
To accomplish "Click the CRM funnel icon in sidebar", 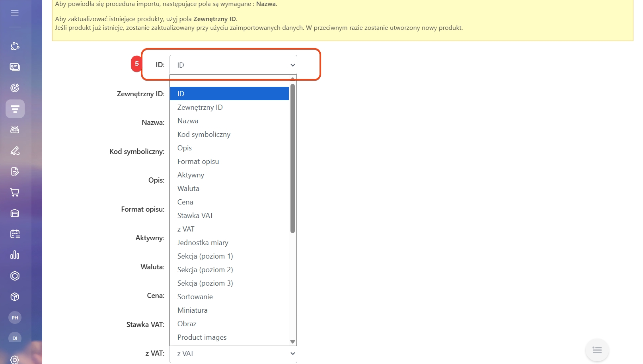I will (15, 109).
